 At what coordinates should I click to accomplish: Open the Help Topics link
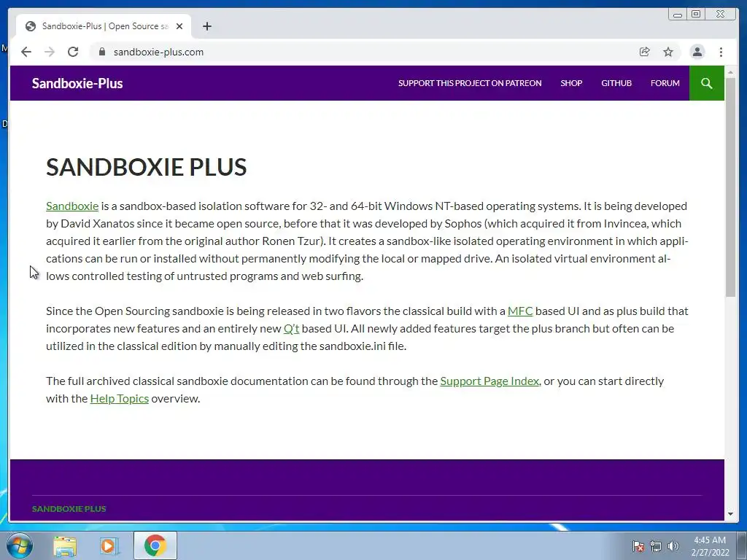tap(120, 399)
